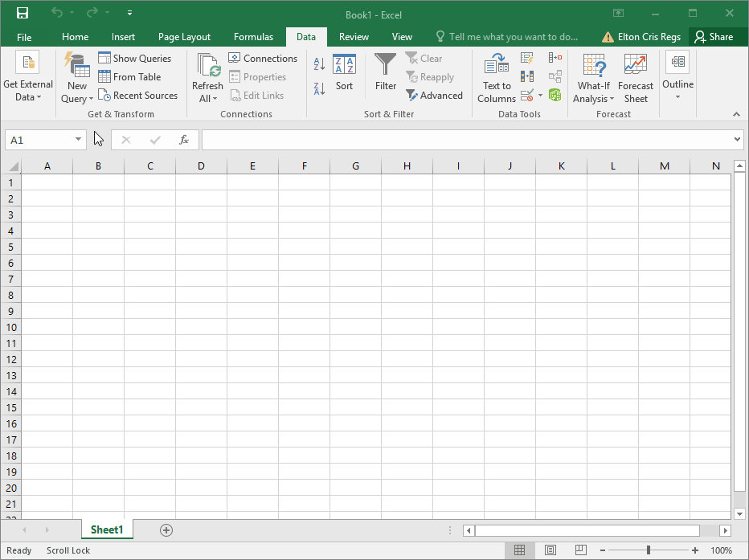Open the Manage Data Model icon
The image size is (749, 560).
point(555,95)
